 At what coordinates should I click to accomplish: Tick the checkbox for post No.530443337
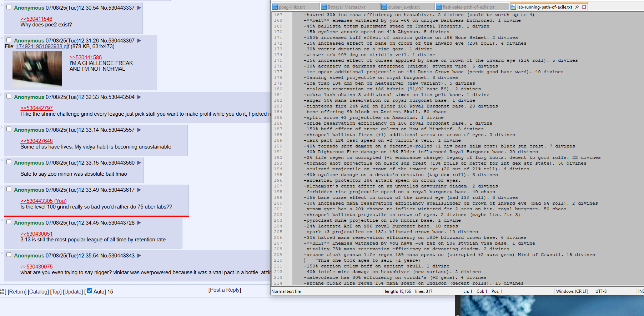(9, 7)
